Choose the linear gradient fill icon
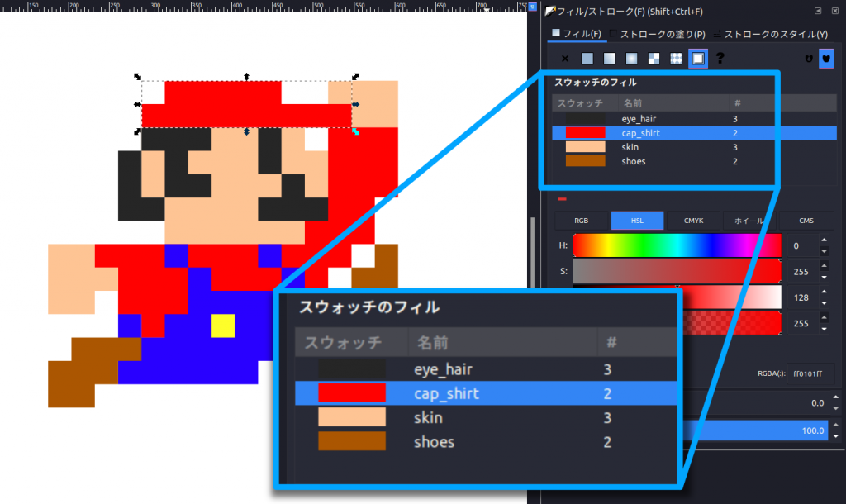The image size is (846, 504). point(609,59)
